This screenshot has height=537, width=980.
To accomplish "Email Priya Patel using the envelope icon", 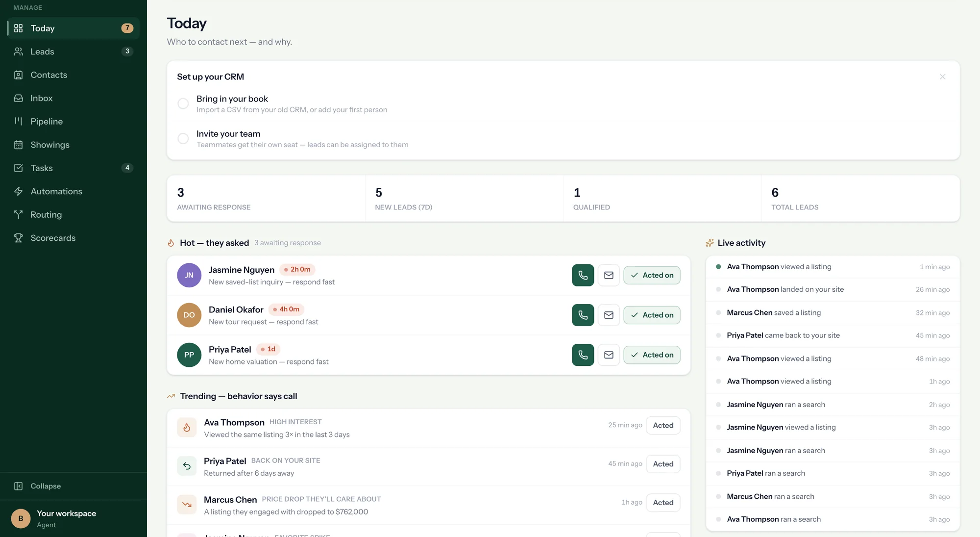I will [x=609, y=355].
